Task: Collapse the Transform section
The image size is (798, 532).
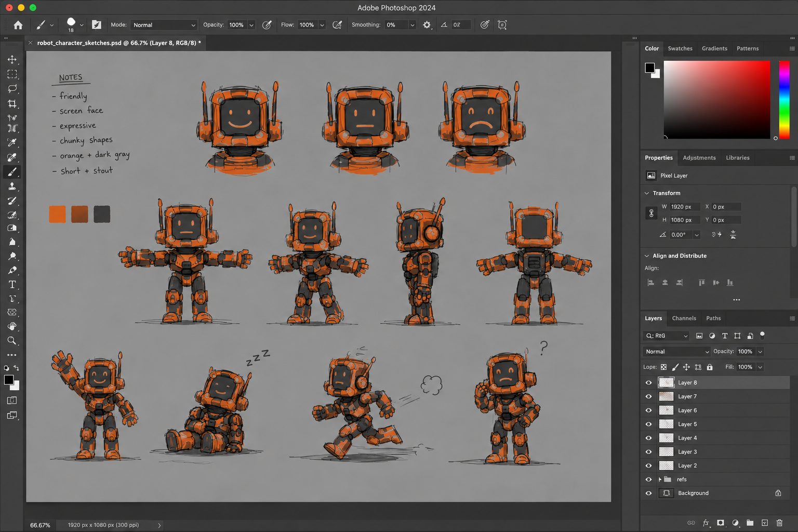Action: pyautogui.click(x=647, y=193)
